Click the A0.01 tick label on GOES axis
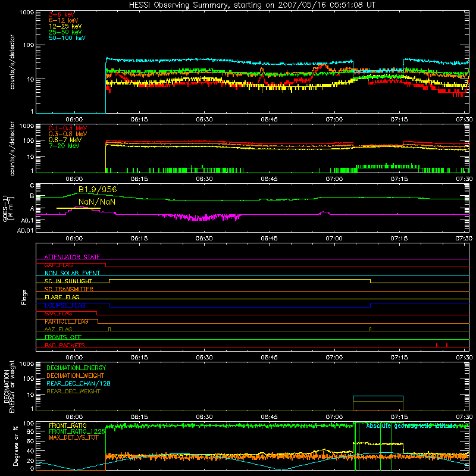476x476 pixels. (x=25, y=230)
